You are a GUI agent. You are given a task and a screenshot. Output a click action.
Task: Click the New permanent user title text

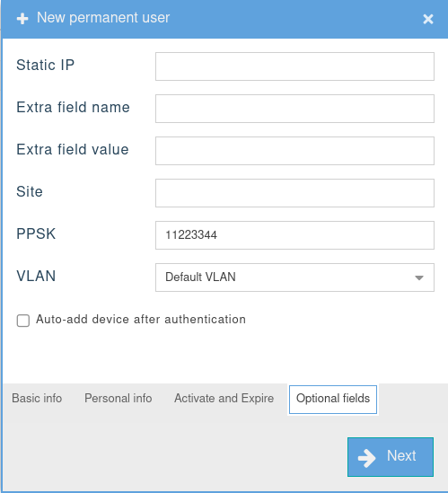tap(103, 18)
